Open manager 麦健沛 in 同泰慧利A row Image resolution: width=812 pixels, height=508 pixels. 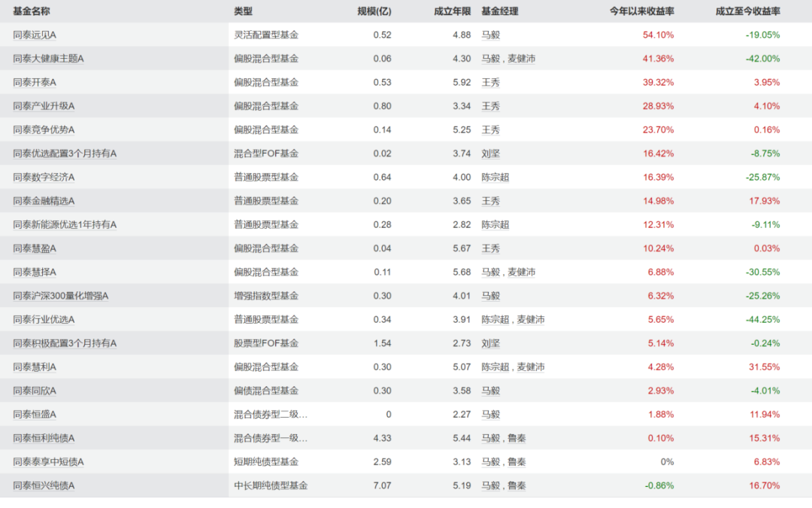[x=531, y=367]
